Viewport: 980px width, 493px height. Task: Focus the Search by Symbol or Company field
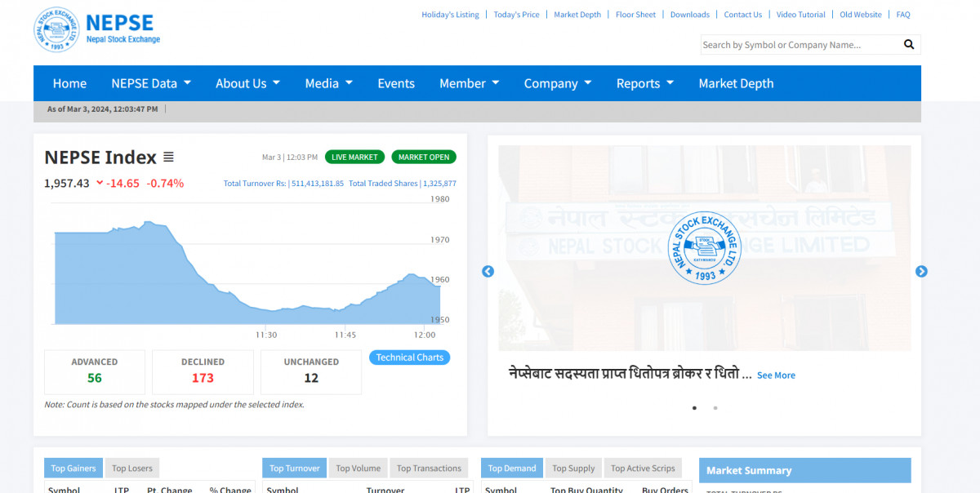coord(800,45)
